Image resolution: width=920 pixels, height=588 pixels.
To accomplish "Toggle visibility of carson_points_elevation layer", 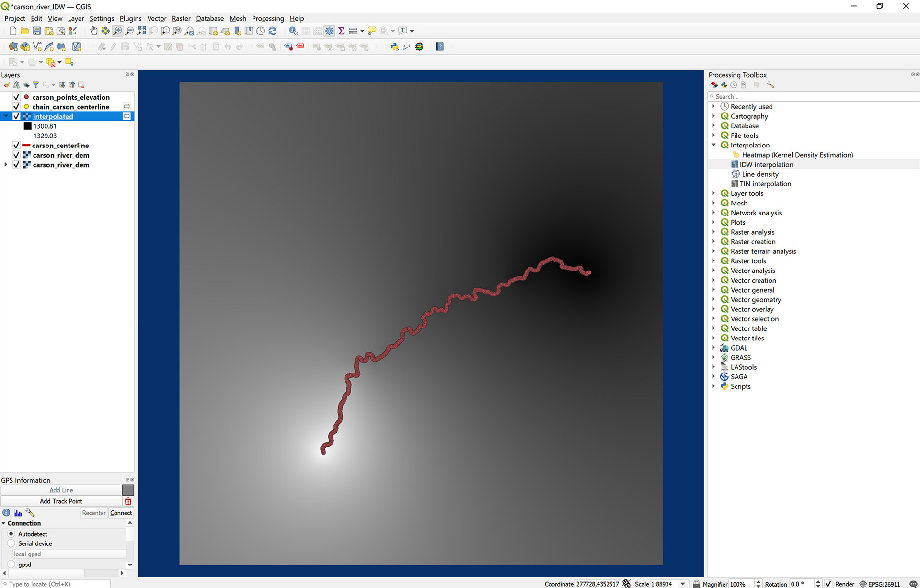I will click(16, 97).
